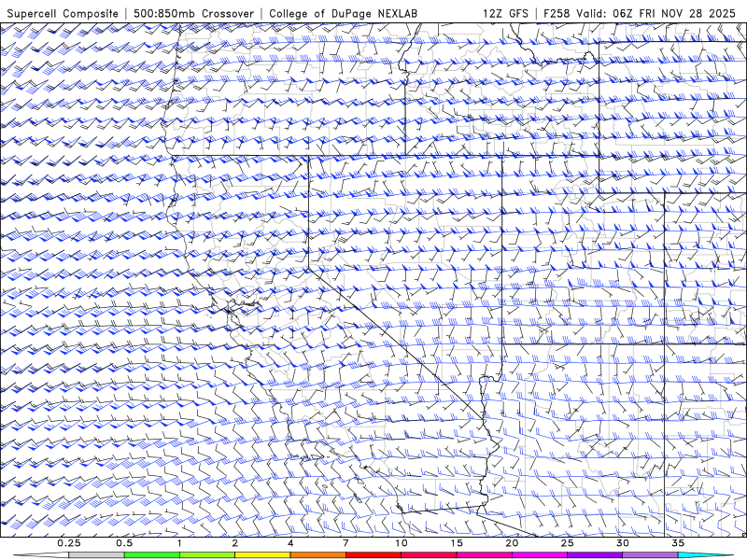The image size is (747, 560).
Task: Click the 'F258' forecast hour text
Action: coord(557,13)
